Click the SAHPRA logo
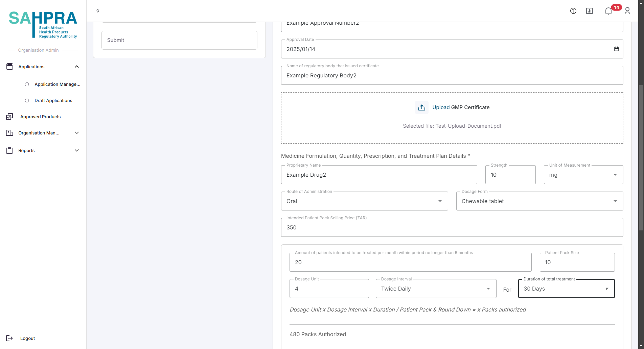Screen dimensions: 644x349 click(43, 24)
